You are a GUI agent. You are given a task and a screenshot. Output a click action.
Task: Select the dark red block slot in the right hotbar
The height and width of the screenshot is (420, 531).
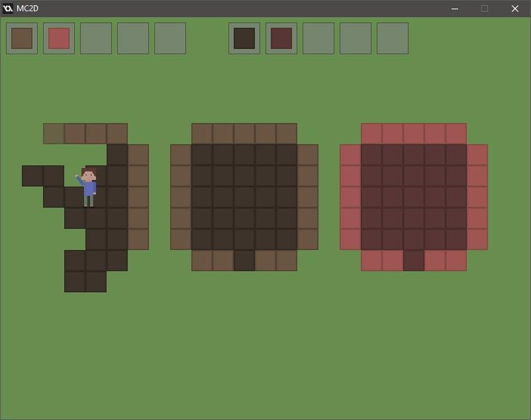281,38
